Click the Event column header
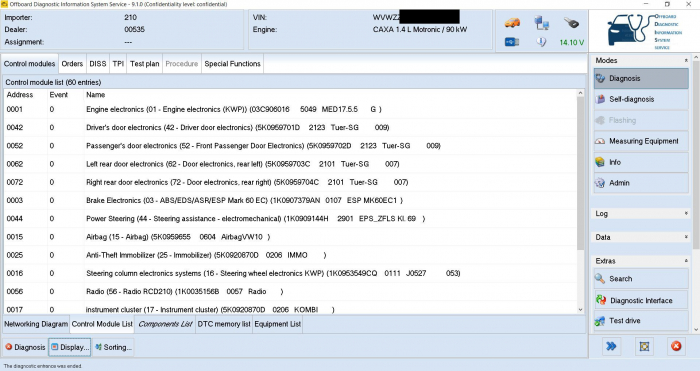This screenshot has width=700, height=371. pyautogui.click(x=58, y=95)
